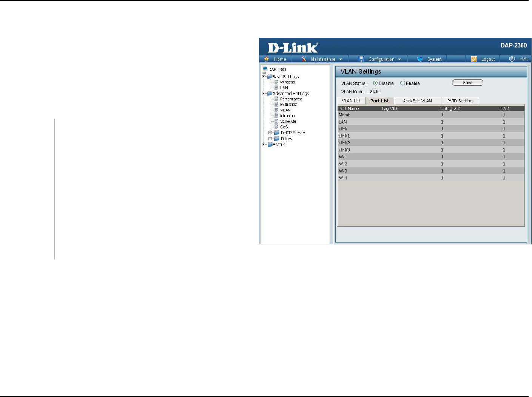Click the page icon beside LAN in tree
Screen dimensions: 532x397
pos(276,88)
